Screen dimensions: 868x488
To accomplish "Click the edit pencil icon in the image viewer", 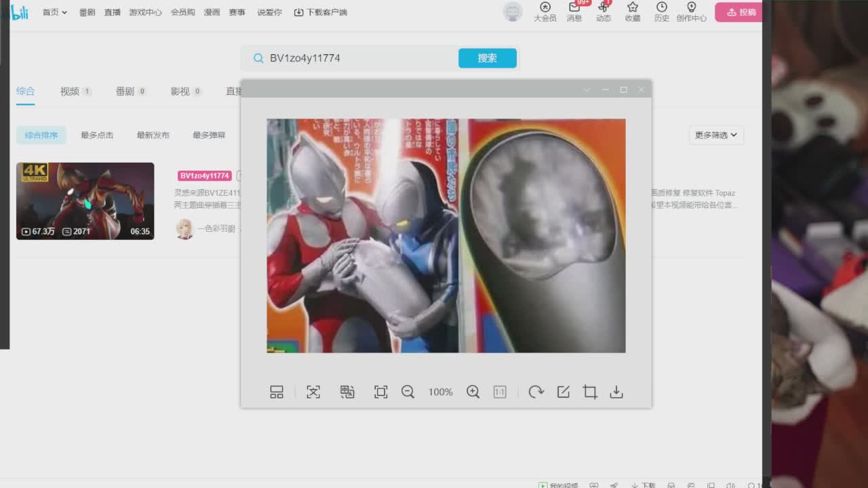I will (564, 392).
